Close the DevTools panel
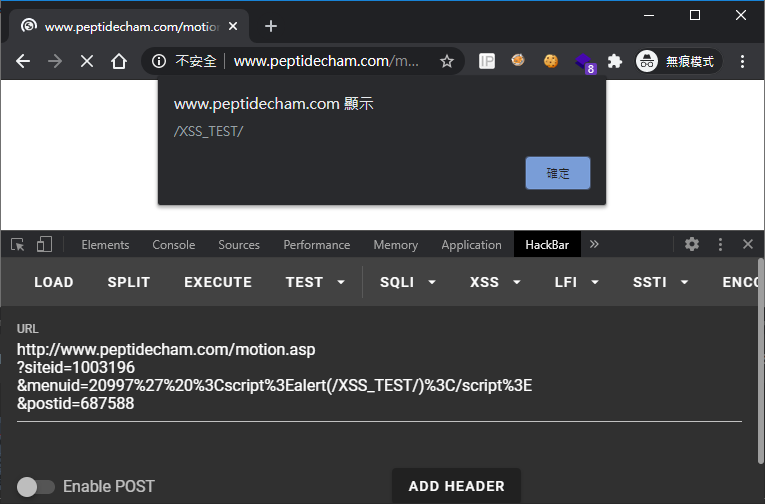This screenshot has height=504, width=765. point(747,244)
